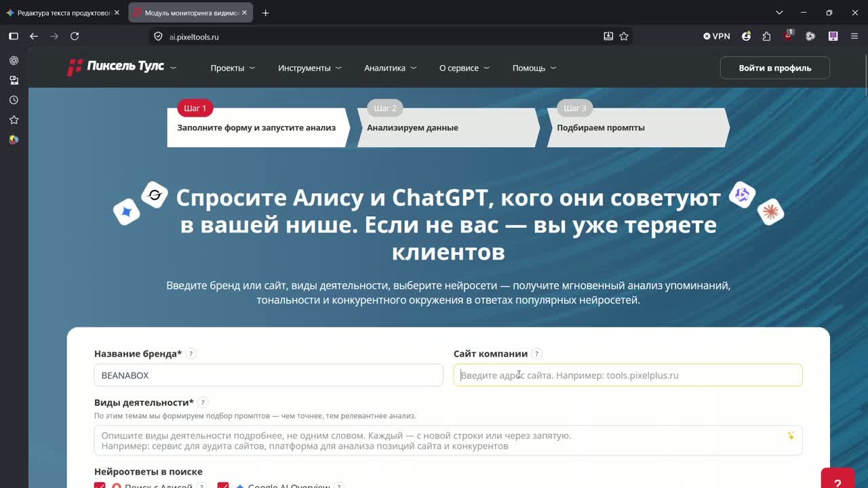868x488 pixels.
Task: Open the tab list dropdown arrow
Action: click(x=779, y=12)
